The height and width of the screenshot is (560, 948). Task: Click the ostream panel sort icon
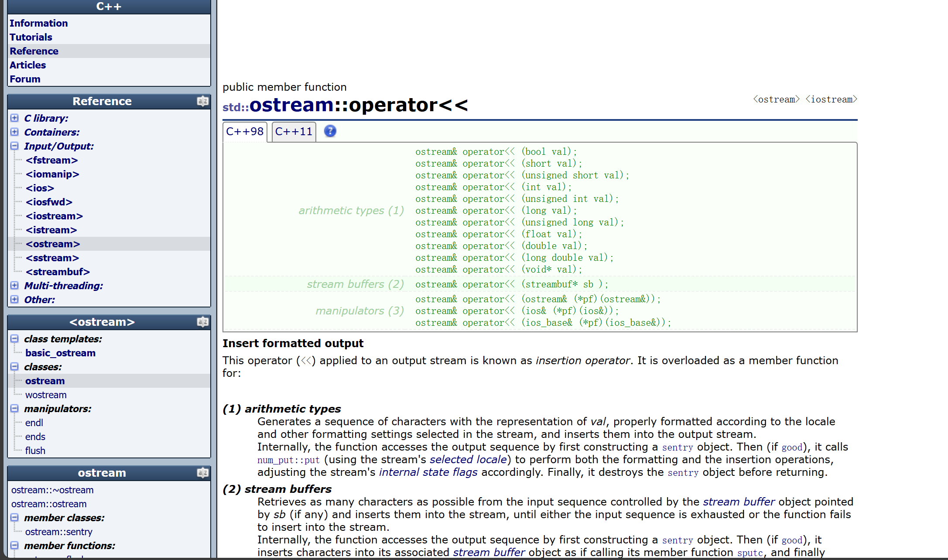[202, 473]
